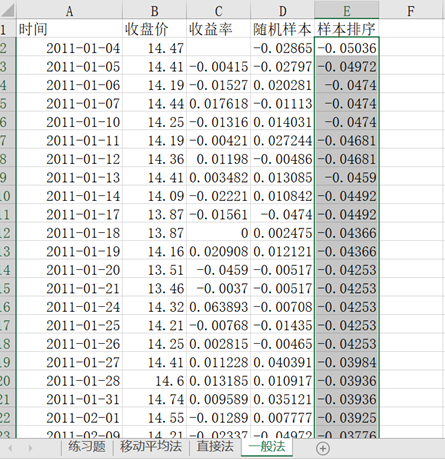
Task: Select sorted sample cell -0.0459
Action: (x=347, y=177)
